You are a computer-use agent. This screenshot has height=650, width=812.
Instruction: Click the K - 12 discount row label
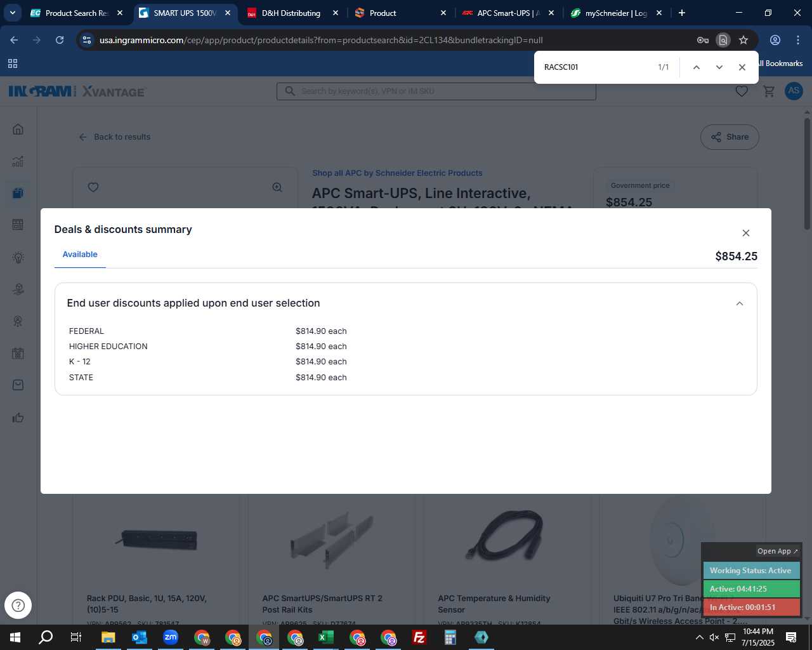tap(80, 362)
